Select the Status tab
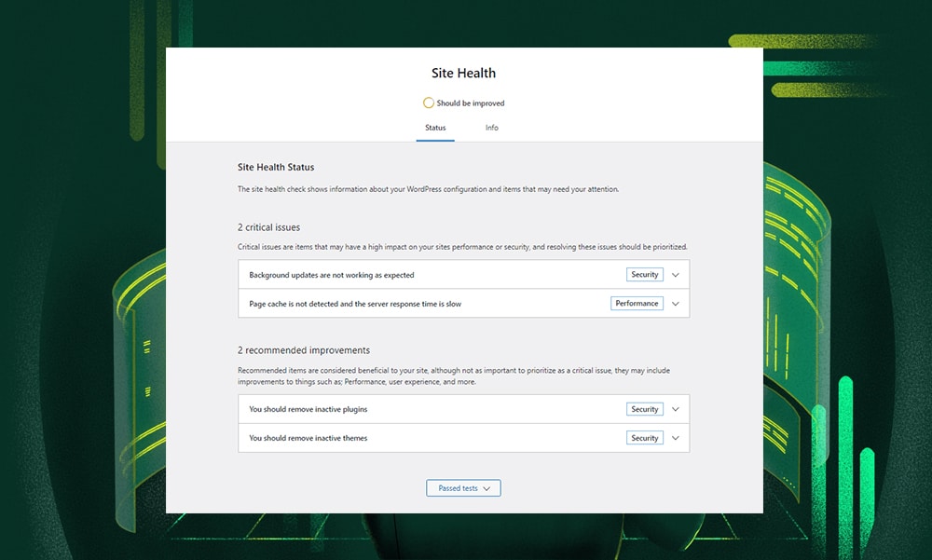The image size is (932, 560). [435, 128]
